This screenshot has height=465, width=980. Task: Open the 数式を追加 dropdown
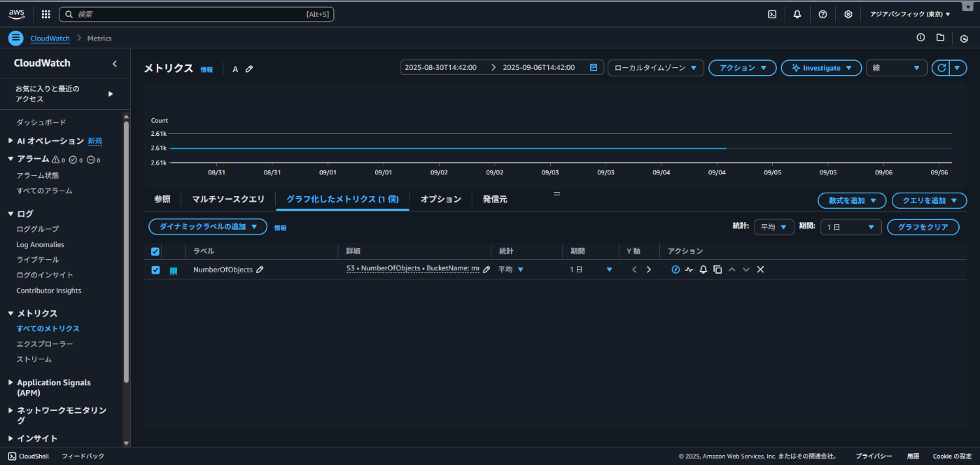pos(852,200)
